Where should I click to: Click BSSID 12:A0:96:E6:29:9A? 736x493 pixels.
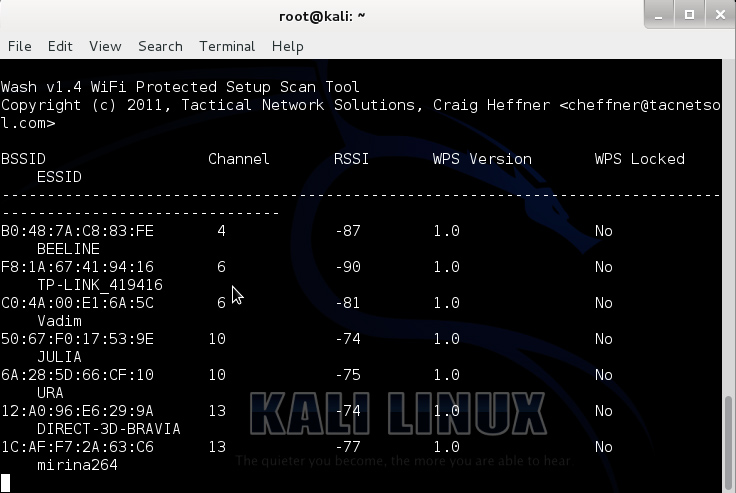pos(77,411)
